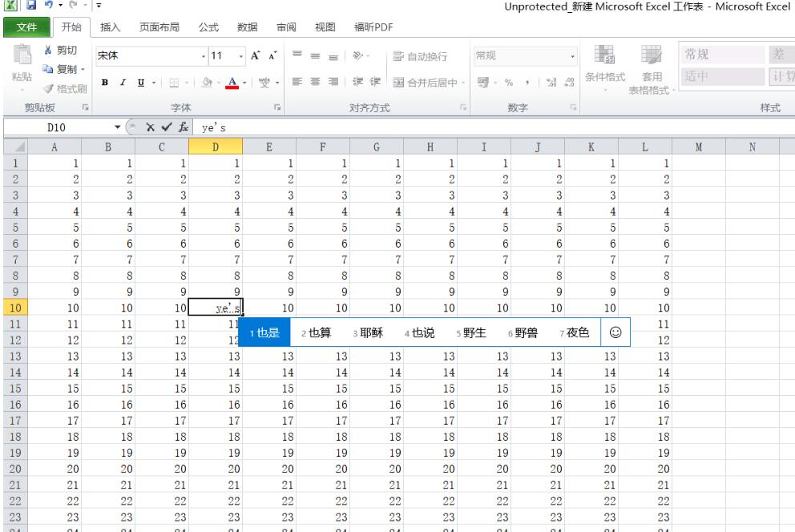Toggle Italic formatting

pos(122,83)
